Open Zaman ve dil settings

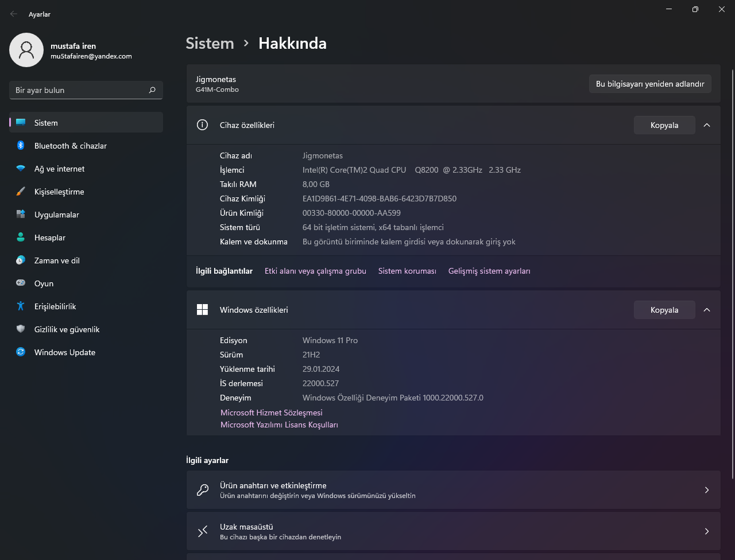[x=57, y=260]
